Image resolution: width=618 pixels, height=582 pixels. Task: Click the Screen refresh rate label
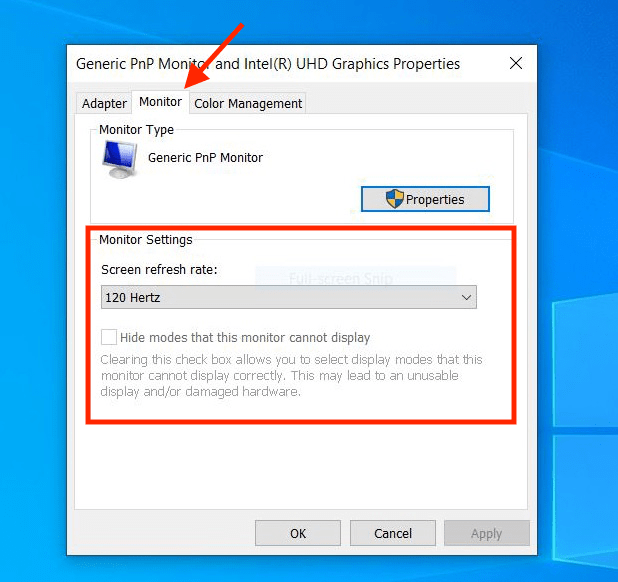(159, 270)
